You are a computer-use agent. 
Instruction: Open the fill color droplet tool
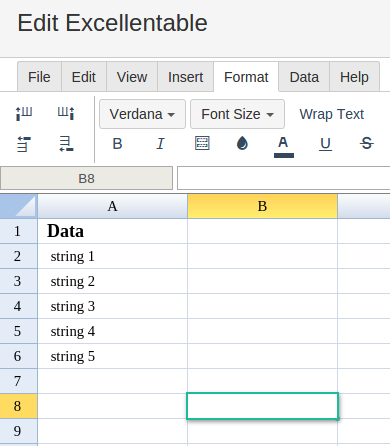[x=242, y=144]
